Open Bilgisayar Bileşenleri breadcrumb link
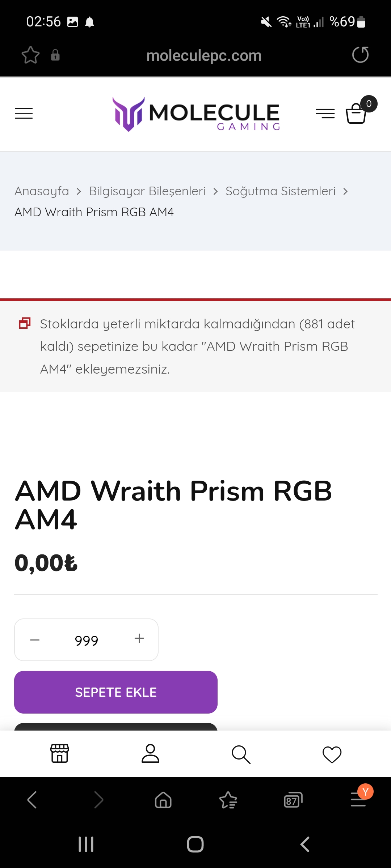This screenshot has height=868, width=391. pyautogui.click(x=147, y=191)
